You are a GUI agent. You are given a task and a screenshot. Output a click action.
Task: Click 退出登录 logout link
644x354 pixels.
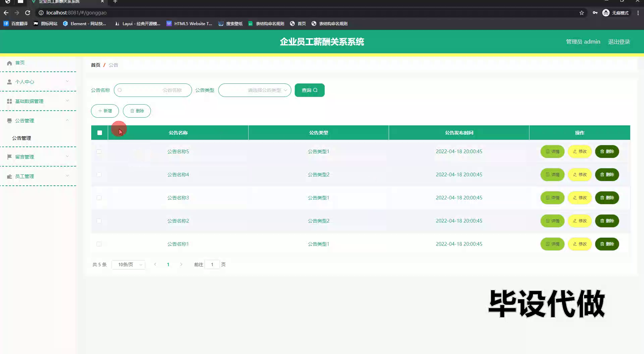[619, 42]
